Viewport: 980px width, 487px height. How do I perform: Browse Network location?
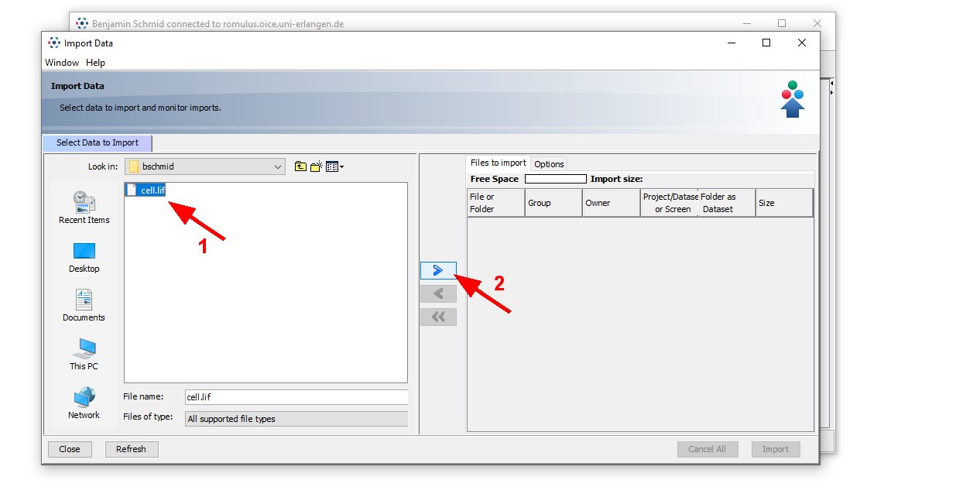[84, 403]
